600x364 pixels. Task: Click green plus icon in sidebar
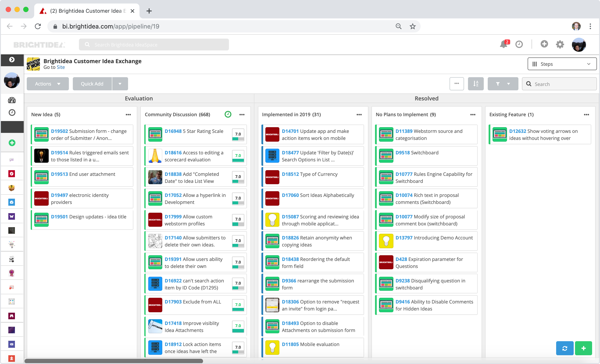12,143
